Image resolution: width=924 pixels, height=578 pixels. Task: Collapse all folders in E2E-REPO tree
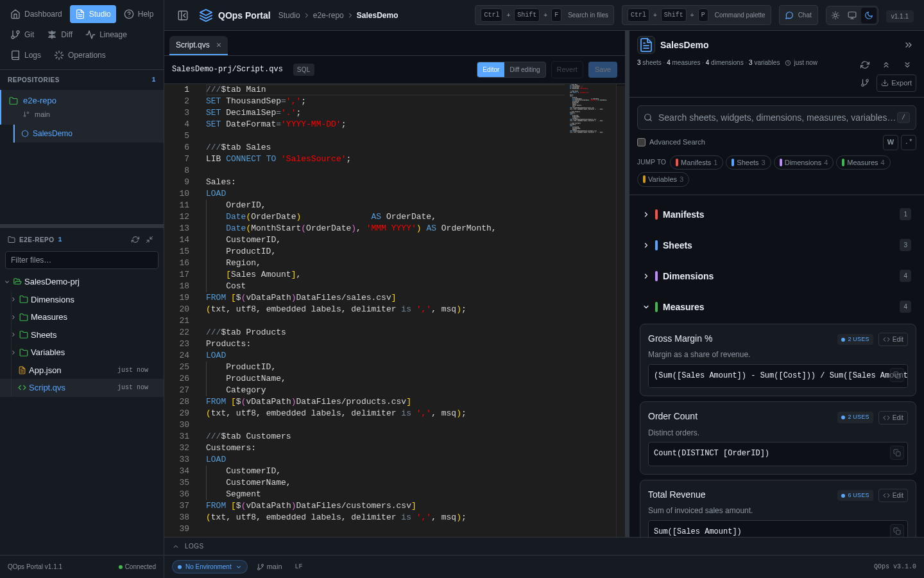150,240
